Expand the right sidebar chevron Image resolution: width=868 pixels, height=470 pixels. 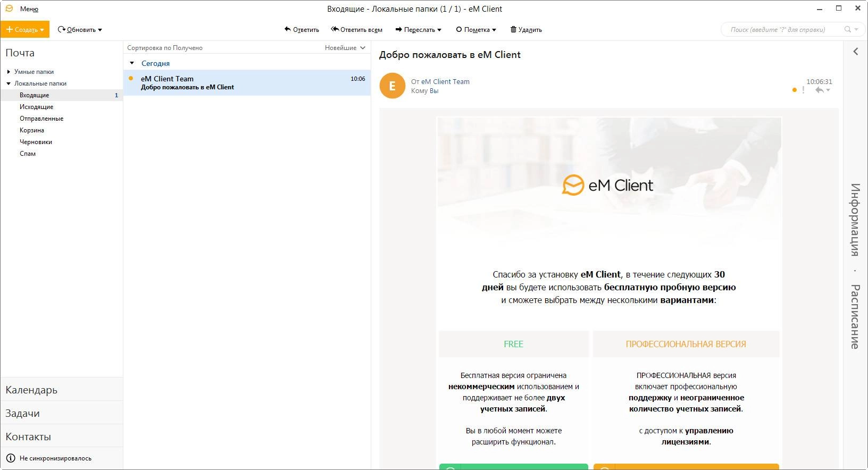856,52
